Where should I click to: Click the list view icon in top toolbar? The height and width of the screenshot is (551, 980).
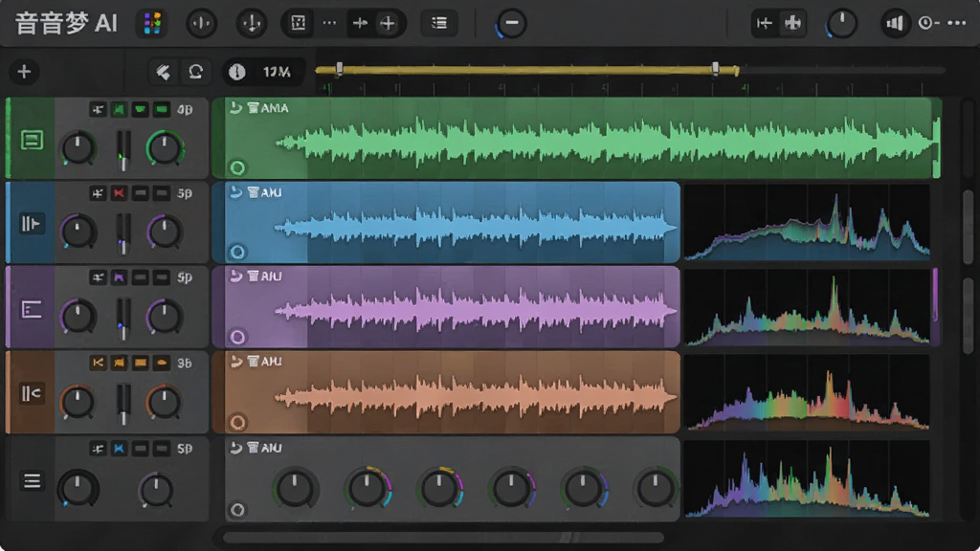coord(439,23)
